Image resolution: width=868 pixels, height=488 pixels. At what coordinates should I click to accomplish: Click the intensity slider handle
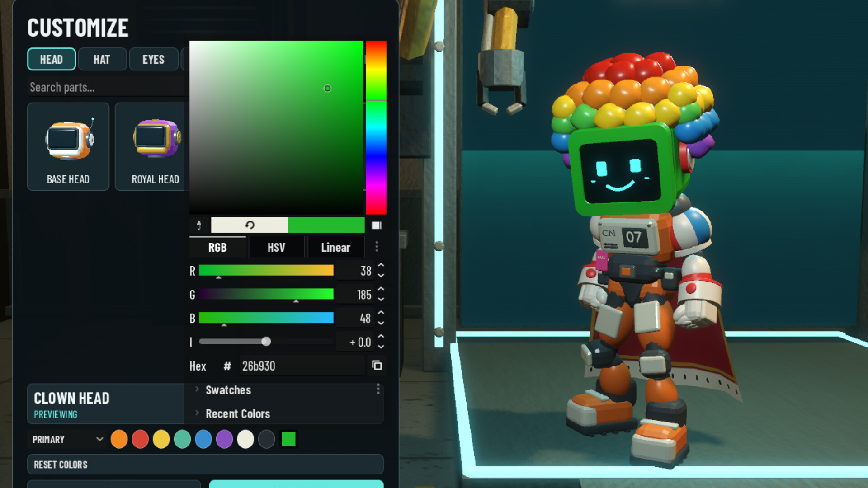click(x=266, y=342)
